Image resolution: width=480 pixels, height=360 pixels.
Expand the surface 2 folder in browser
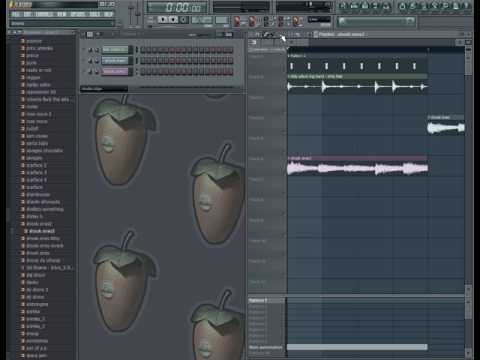[36, 165]
